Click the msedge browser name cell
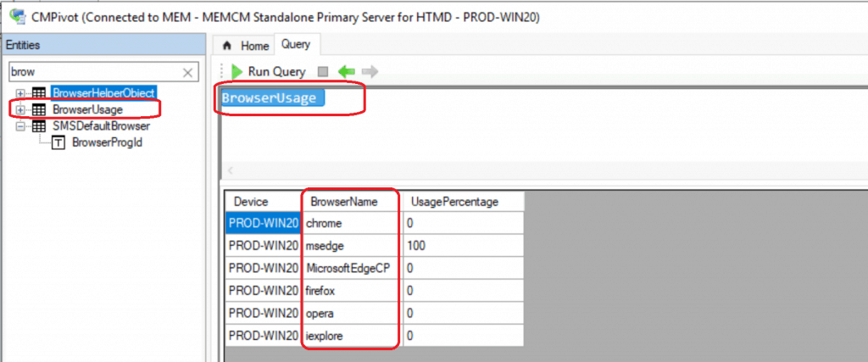Viewport: 868px width, 362px height. coord(353,246)
